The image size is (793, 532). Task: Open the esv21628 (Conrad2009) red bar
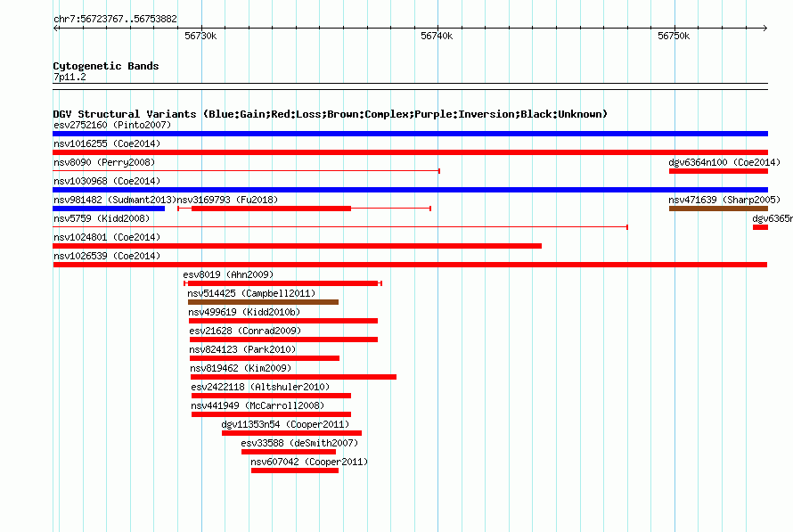(283, 340)
